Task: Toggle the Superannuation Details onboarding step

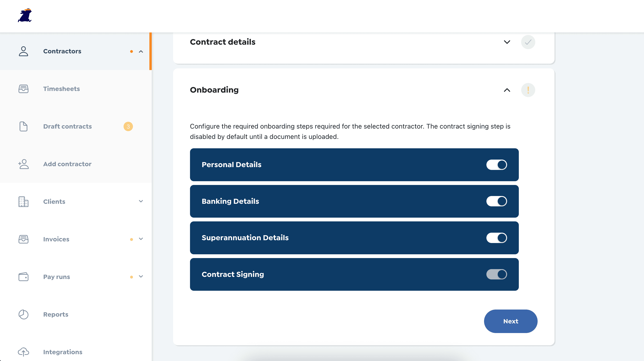Action: point(496,238)
